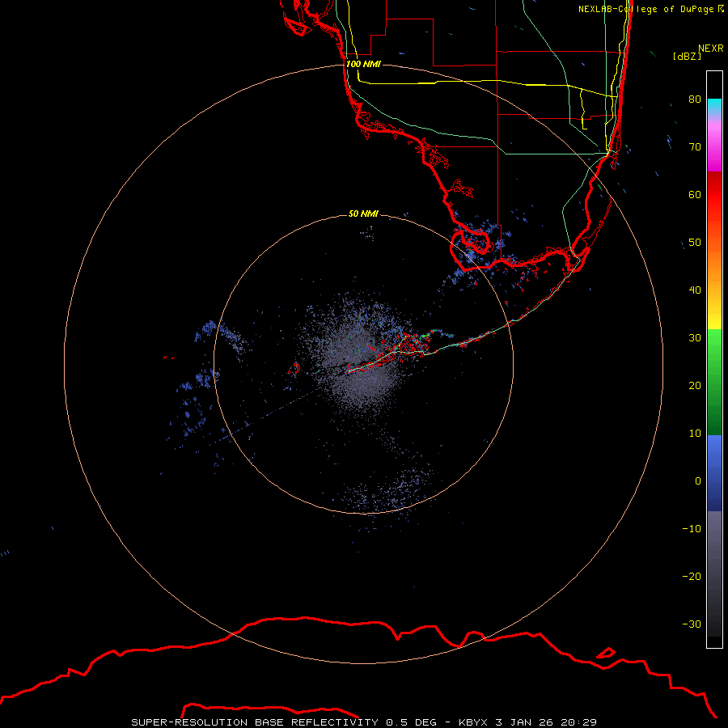Click the 10 dBZ scale value
The width and height of the screenshot is (728, 728).
pyautogui.click(x=695, y=434)
